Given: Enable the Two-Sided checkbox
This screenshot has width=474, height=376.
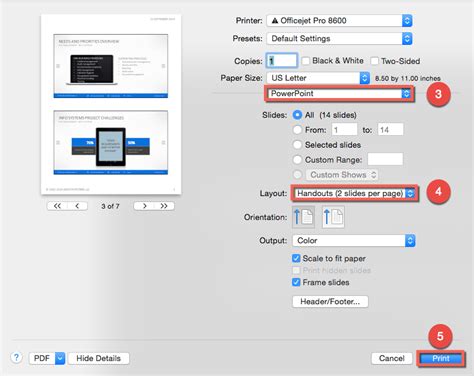Looking at the screenshot, I should [x=375, y=61].
